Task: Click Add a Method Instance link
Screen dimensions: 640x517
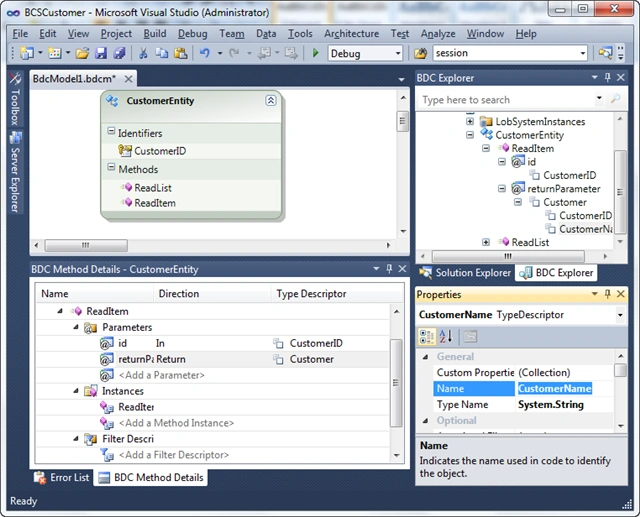Action: point(176,423)
